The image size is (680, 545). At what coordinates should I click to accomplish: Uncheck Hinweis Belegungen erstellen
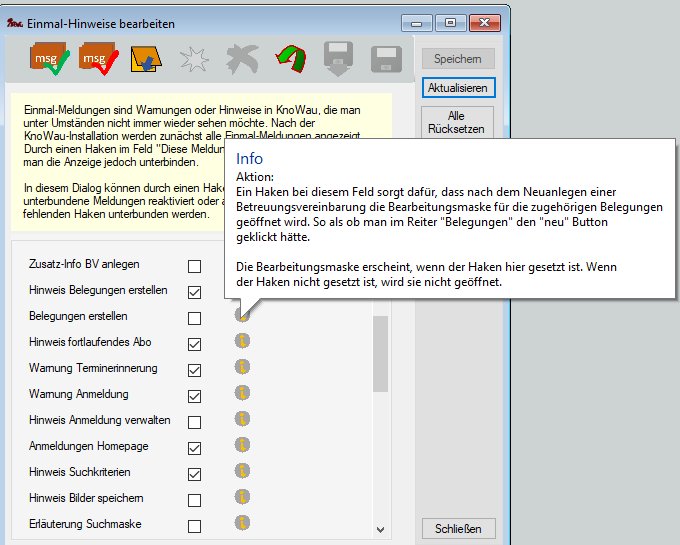pyautogui.click(x=195, y=292)
